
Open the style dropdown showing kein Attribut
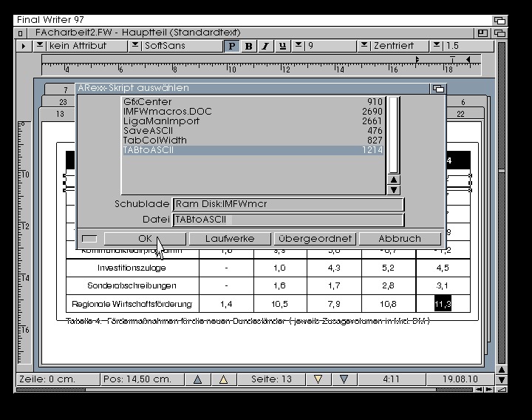pyautogui.click(x=40, y=46)
